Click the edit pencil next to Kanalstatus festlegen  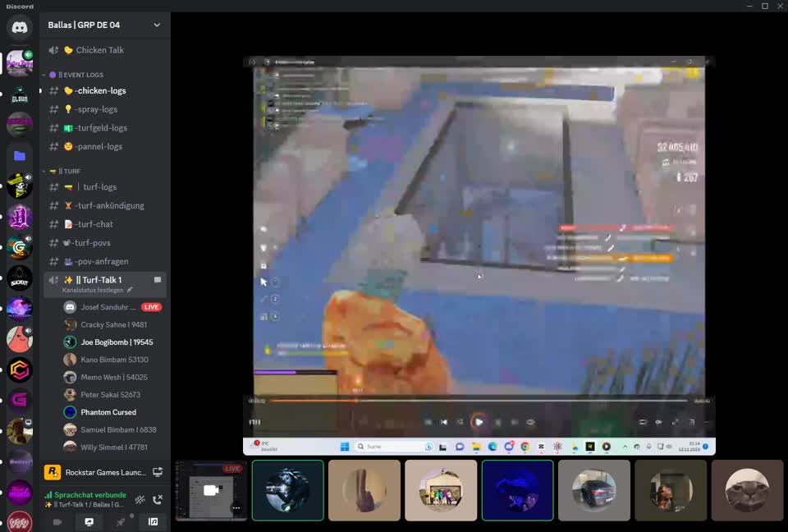coord(130,290)
